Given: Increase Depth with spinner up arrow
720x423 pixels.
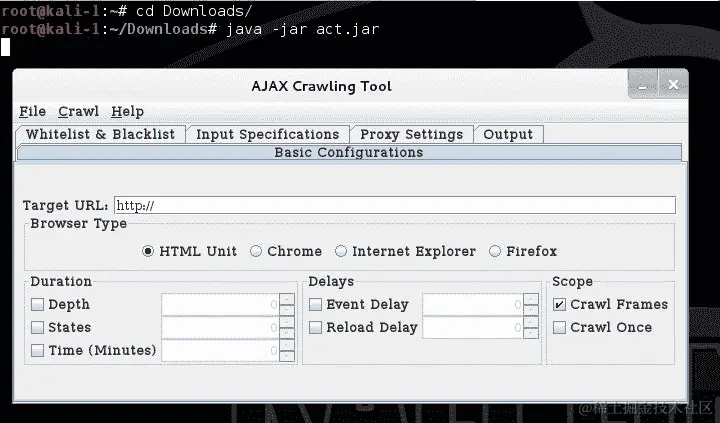Looking at the screenshot, I should pos(287,299).
